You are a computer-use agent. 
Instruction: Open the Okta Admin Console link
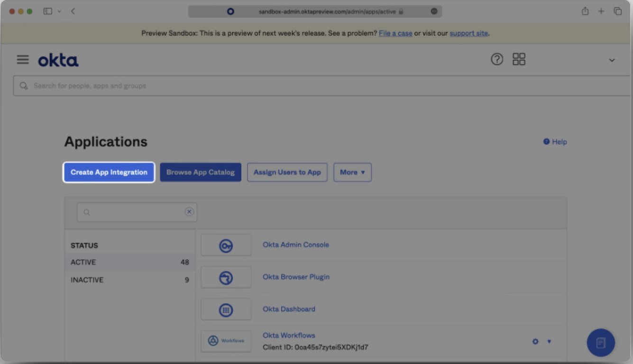pyautogui.click(x=296, y=245)
